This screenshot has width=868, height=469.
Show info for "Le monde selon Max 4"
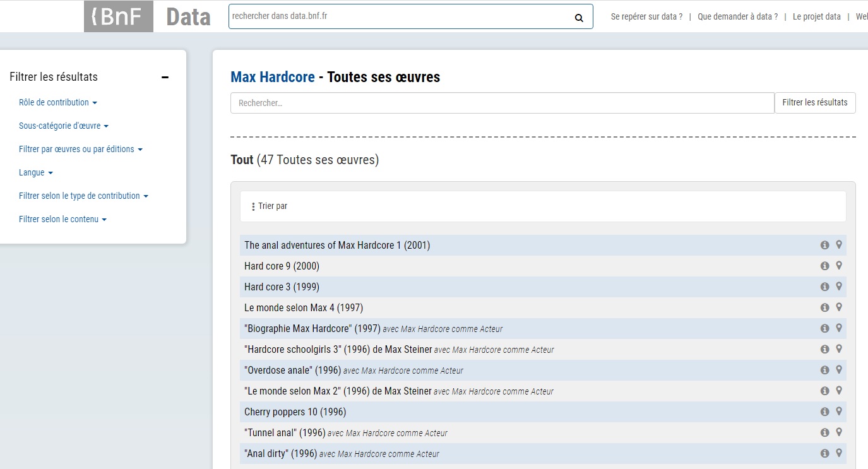(824, 307)
